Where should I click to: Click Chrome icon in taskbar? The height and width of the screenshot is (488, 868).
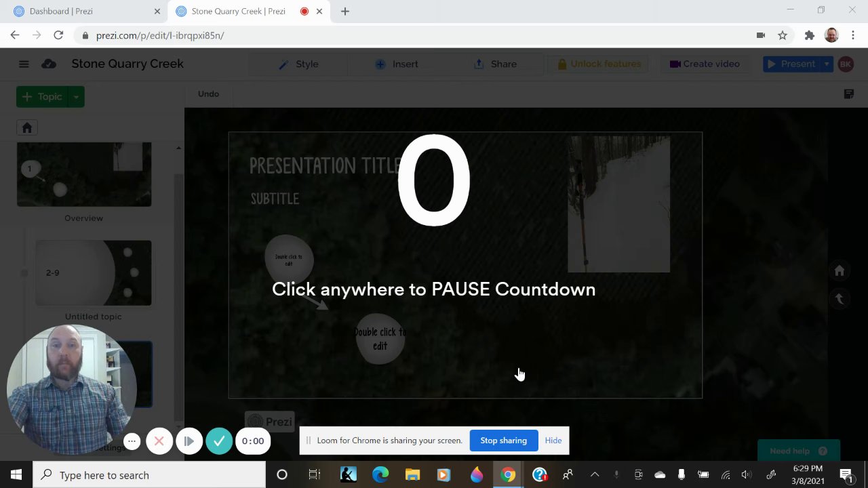pyautogui.click(x=508, y=475)
